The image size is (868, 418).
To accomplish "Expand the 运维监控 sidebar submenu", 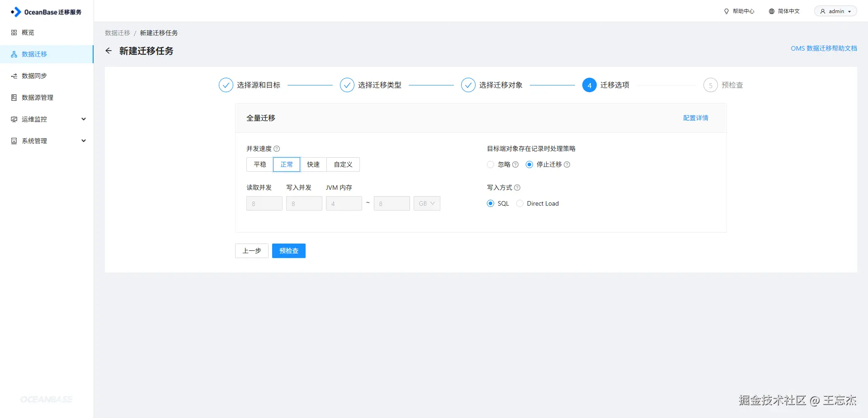I will pos(84,119).
